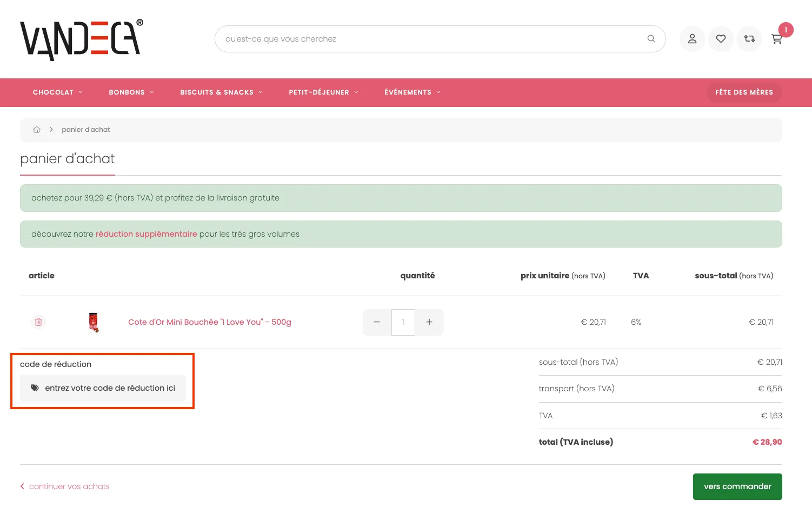
Task: Decrease quantity with the minus button
Action: click(377, 322)
